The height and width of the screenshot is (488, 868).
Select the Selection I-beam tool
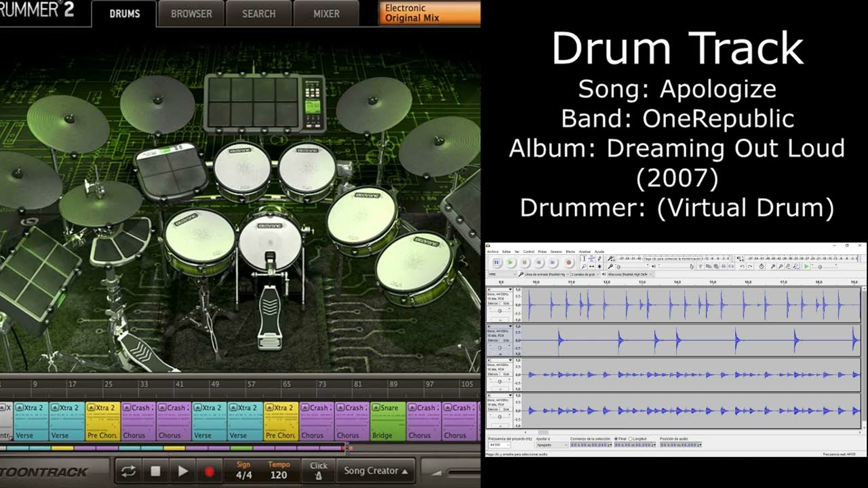pyautogui.click(x=584, y=258)
